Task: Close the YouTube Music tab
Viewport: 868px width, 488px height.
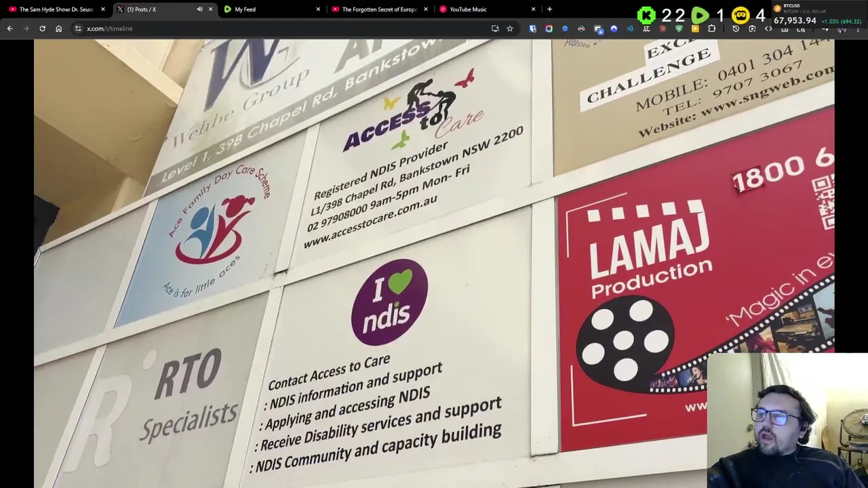Action: click(534, 9)
